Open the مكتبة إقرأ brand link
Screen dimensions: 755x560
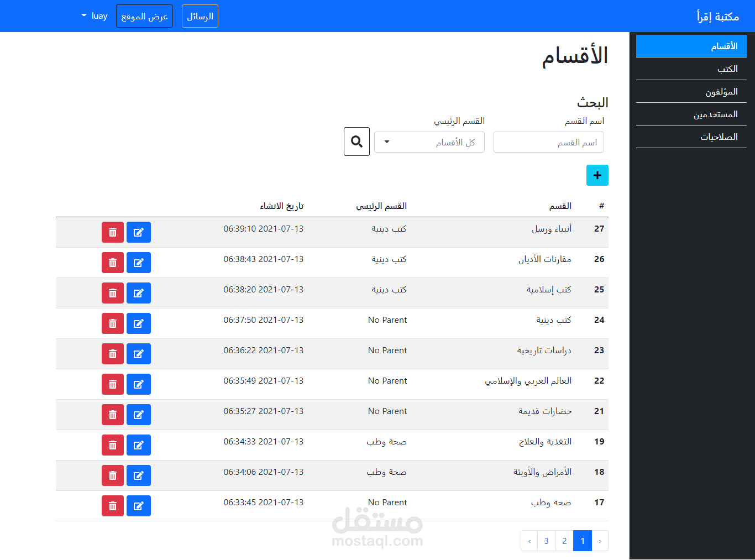pyautogui.click(x=717, y=16)
